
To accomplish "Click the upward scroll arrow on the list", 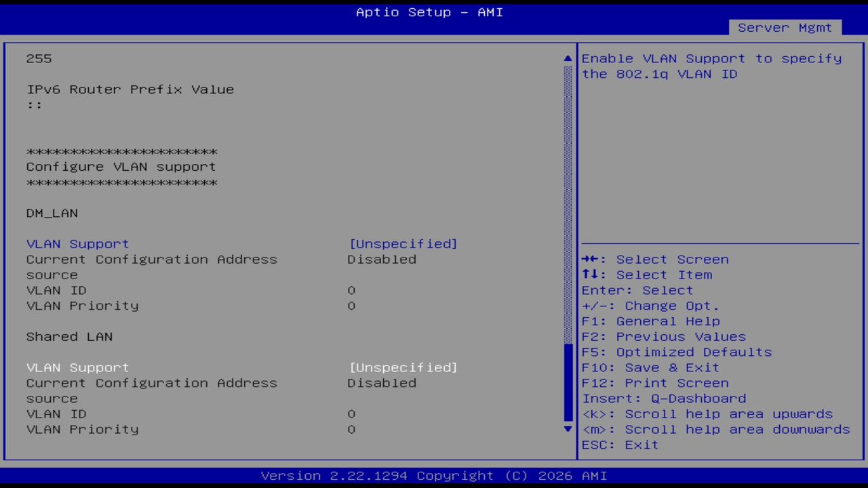I will pyautogui.click(x=567, y=58).
